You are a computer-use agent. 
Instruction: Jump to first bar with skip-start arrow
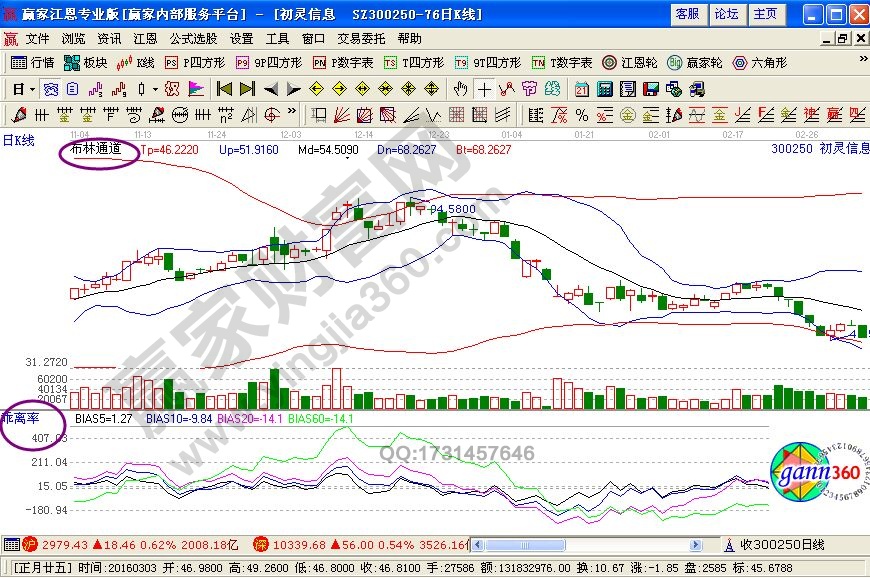coord(224,88)
